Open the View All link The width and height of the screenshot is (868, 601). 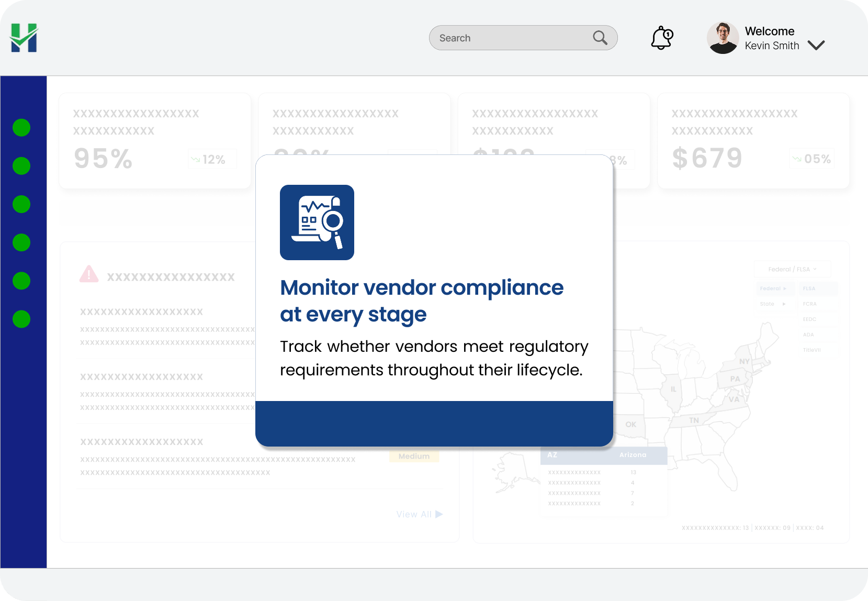click(x=419, y=515)
